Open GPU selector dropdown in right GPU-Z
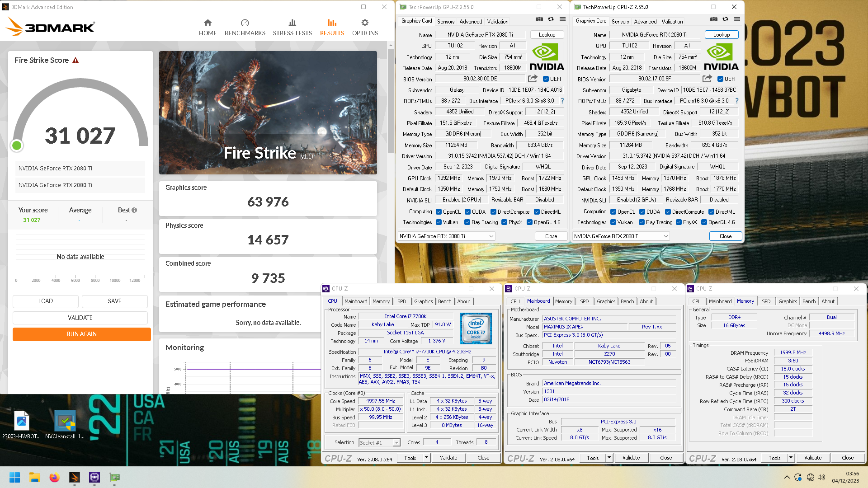 click(x=621, y=236)
